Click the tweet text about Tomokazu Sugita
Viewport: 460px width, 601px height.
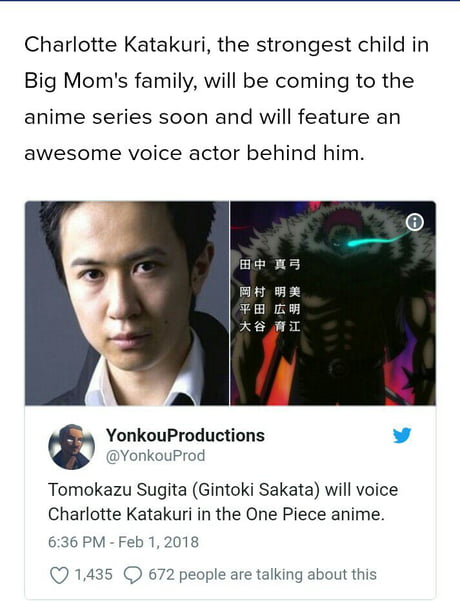[223, 502]
